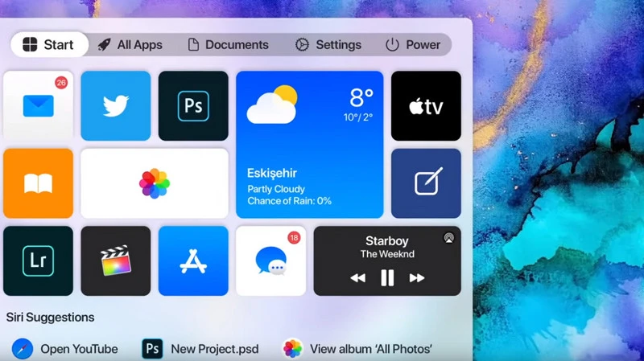
Task: Open the New Project.psd suggestion
Action: coord(200,349)
